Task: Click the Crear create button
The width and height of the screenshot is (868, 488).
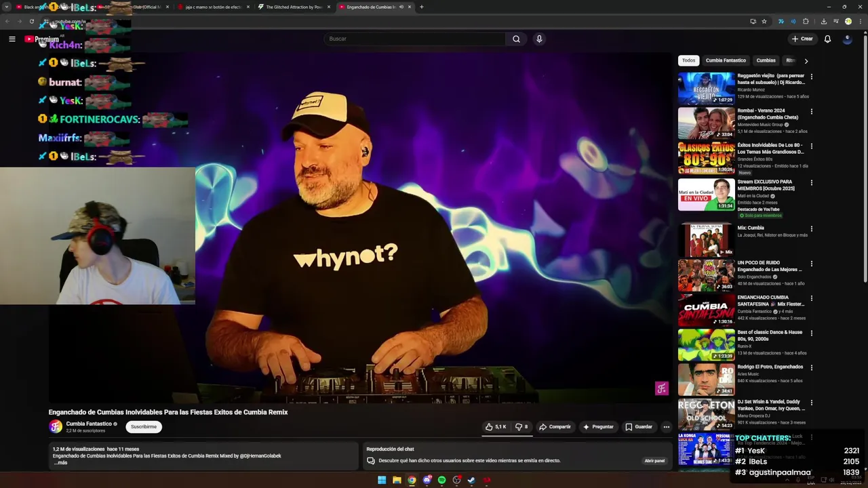Action: pyautogui.click(x=802, y=39)
